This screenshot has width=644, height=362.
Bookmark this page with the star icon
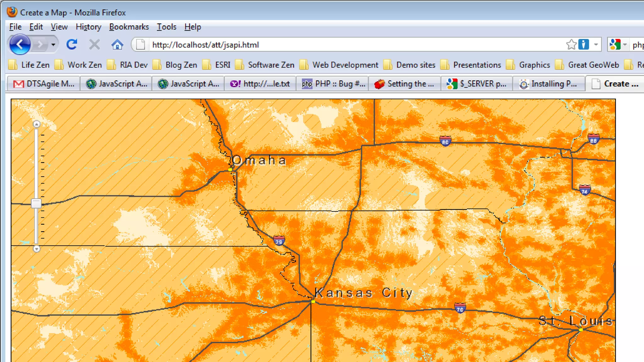coord(571,45)
